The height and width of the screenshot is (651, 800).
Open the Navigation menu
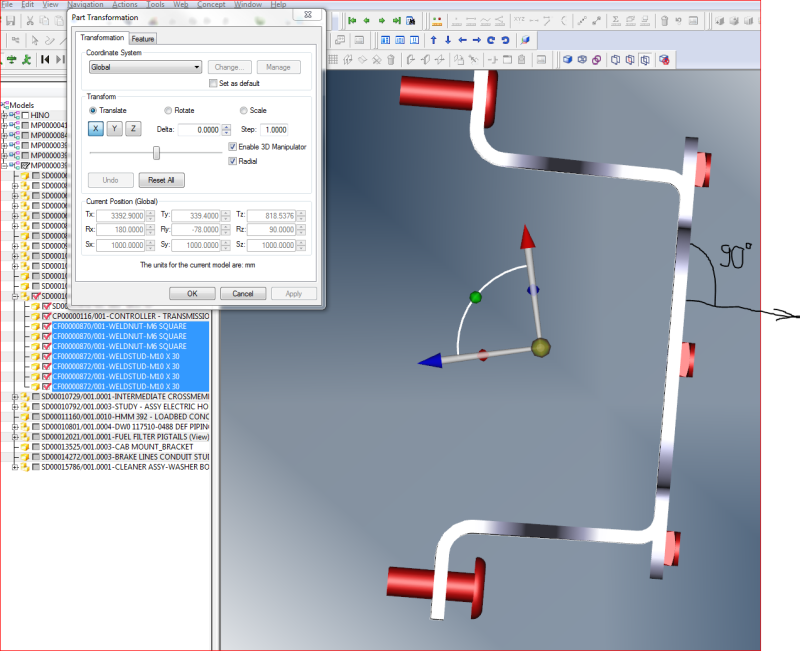click(x=85, y=4)
